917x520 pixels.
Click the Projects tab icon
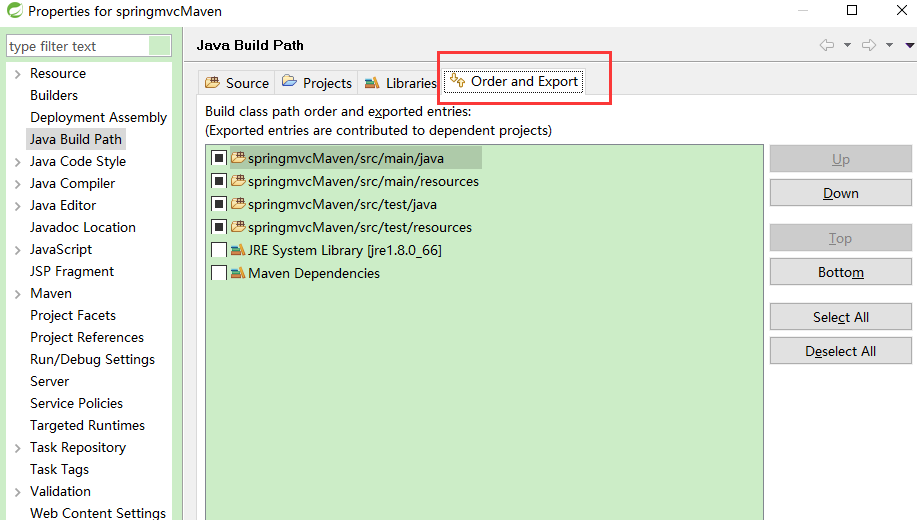(289, 82)
